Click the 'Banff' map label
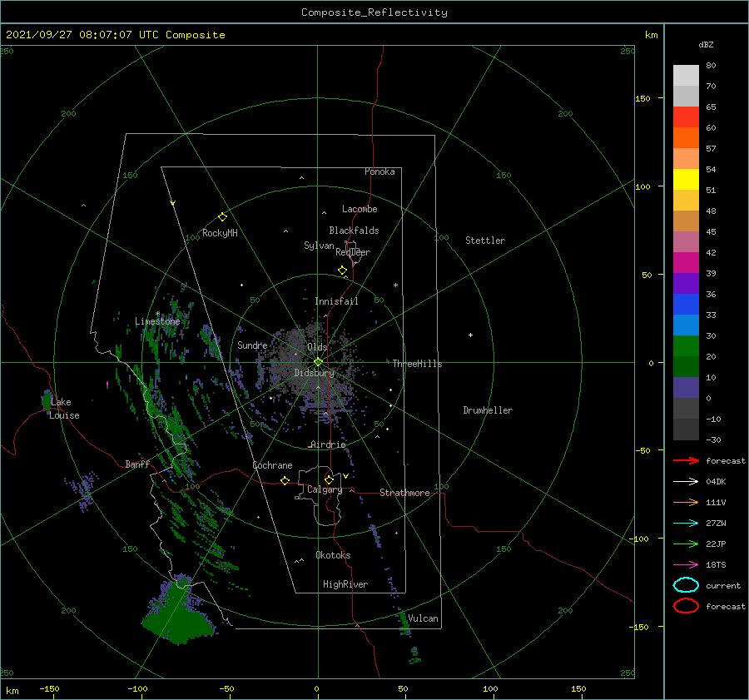749x700 pixels. (x=137, y=464)
